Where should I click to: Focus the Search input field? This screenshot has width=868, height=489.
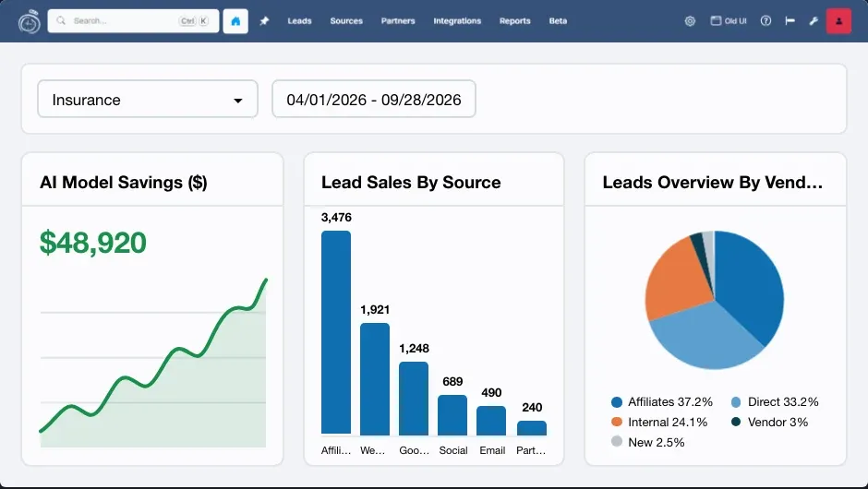[x=133, y=21]
